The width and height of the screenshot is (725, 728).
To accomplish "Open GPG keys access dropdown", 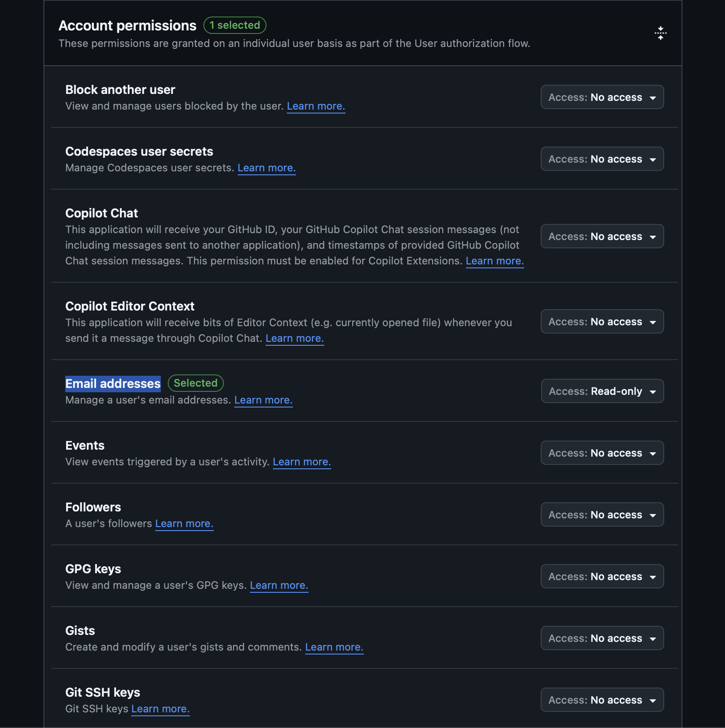I will [x=602, y=576].
